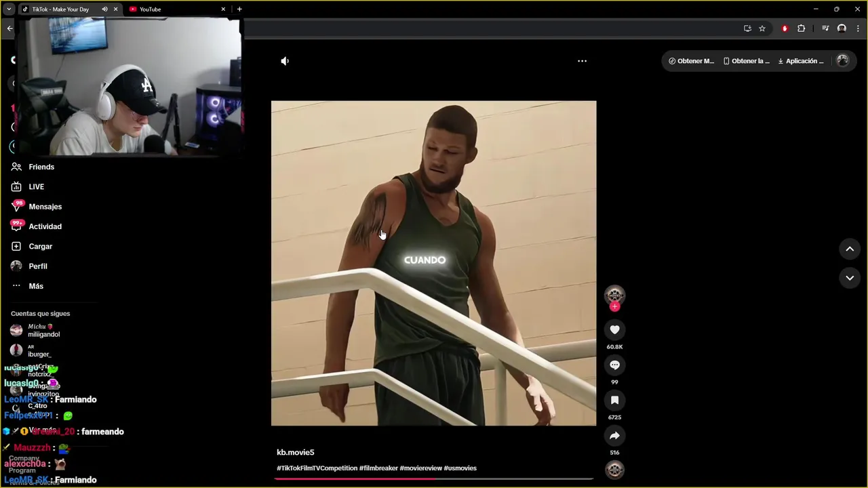Click the install app icon in address bar
This screenshot has width=868, height=488.
point(747,28)
